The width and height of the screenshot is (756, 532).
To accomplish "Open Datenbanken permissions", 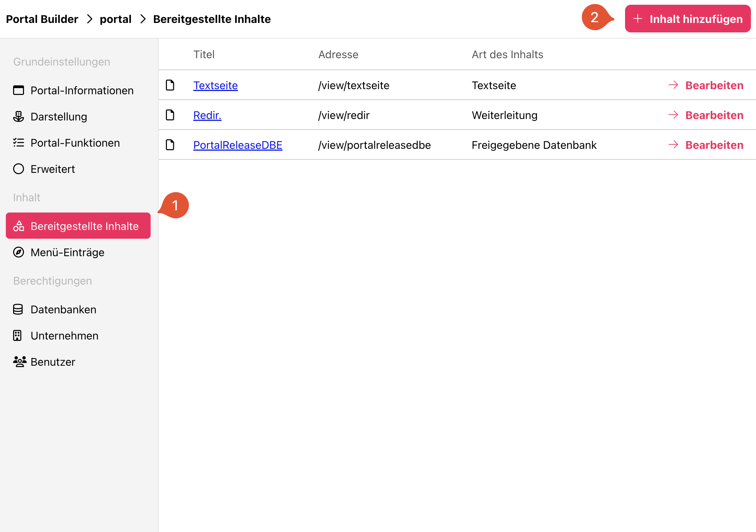I will point(78,309).
